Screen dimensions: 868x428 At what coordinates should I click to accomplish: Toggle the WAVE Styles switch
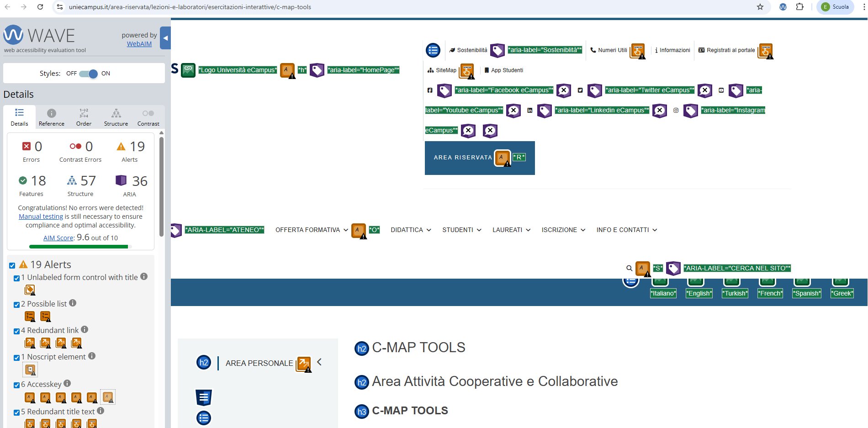click(88, 74)
